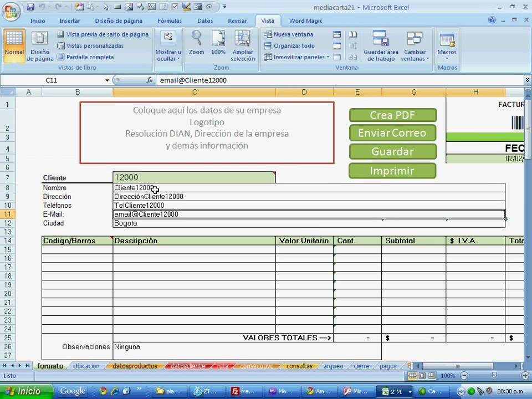Open Vistas personalizadas
The width and height of the screenshot is (532, 399).
point(90,46)
